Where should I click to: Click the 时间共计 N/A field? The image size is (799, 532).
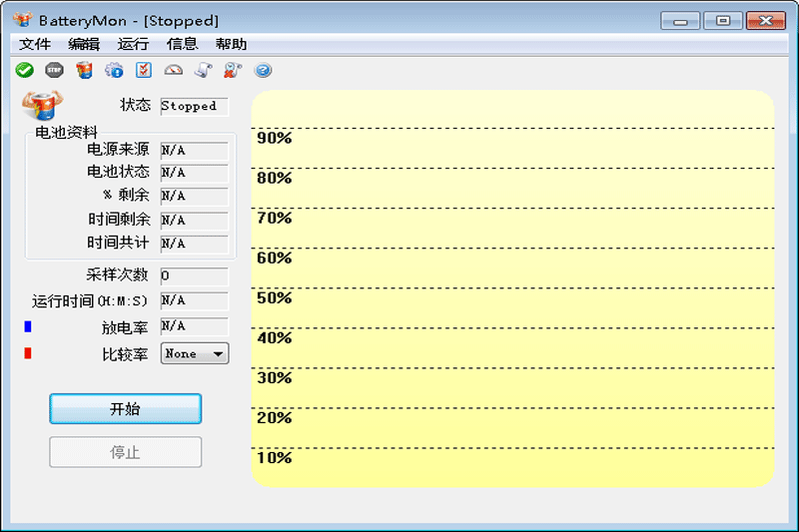194,244
